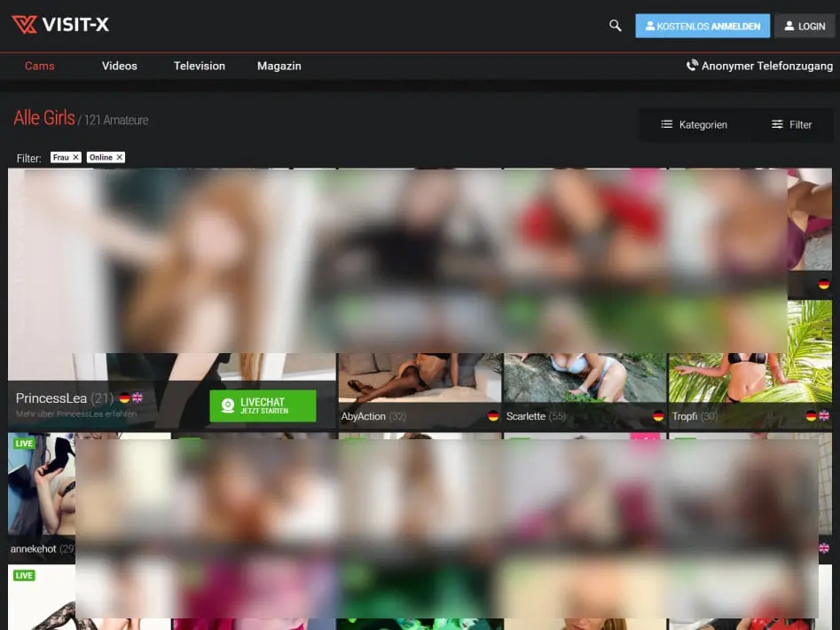840x630 pixels.
Task: Click the green LIVECHAT JETZT STARTEN bar
Action: [263, 406]
